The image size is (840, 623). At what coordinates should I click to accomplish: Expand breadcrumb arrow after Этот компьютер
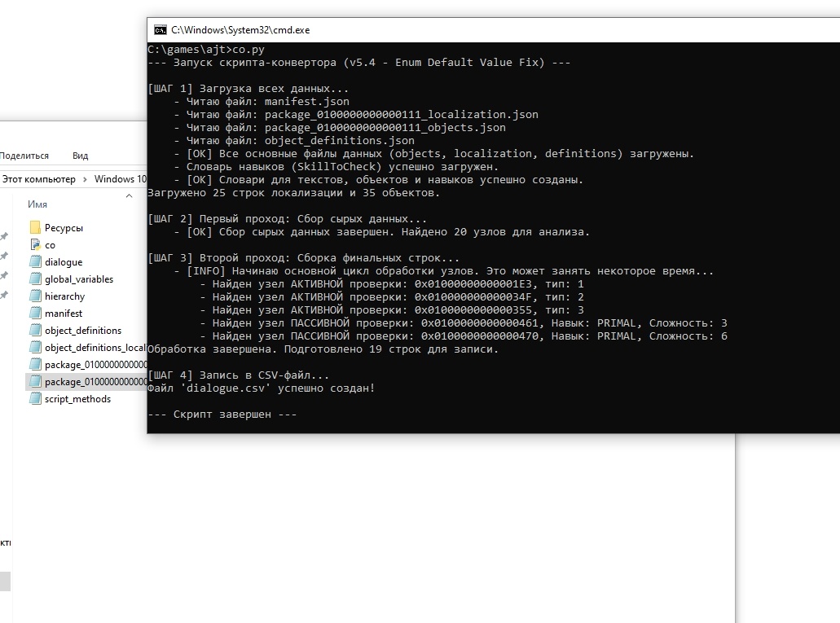tap(85, 179)
